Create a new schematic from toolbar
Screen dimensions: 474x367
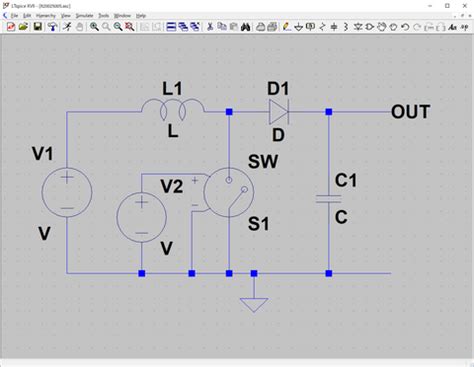tap(11, 27)
